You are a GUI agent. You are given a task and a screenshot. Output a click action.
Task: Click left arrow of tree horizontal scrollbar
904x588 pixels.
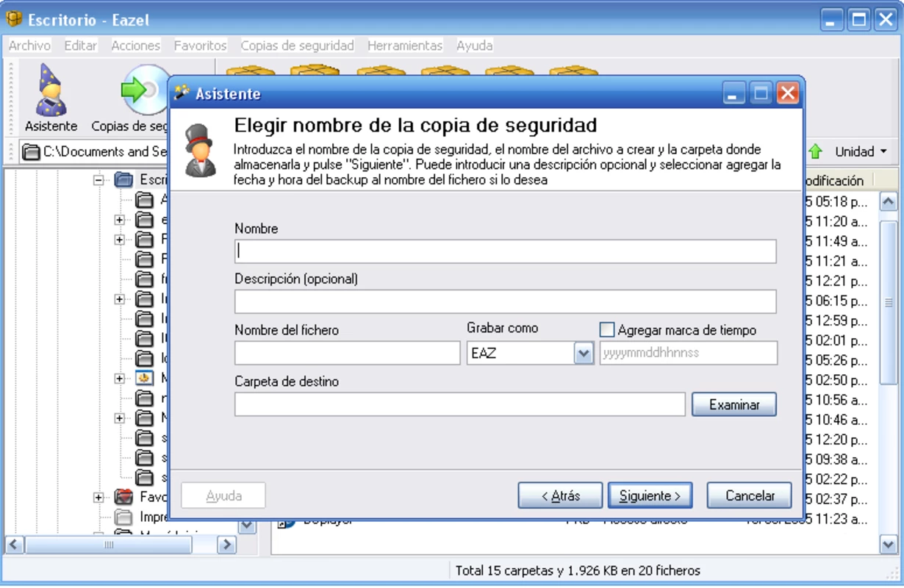click(x=15, y=545)
